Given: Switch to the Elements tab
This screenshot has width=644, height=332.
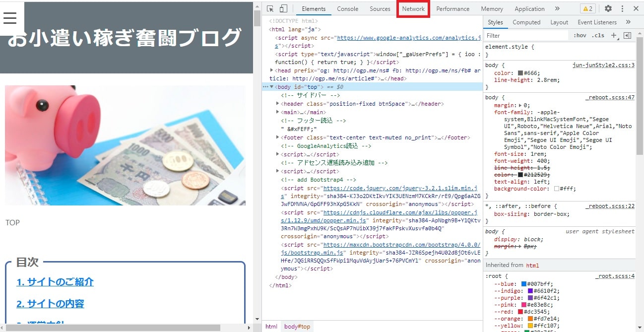Looking at the screenshot, I should 314,9.
